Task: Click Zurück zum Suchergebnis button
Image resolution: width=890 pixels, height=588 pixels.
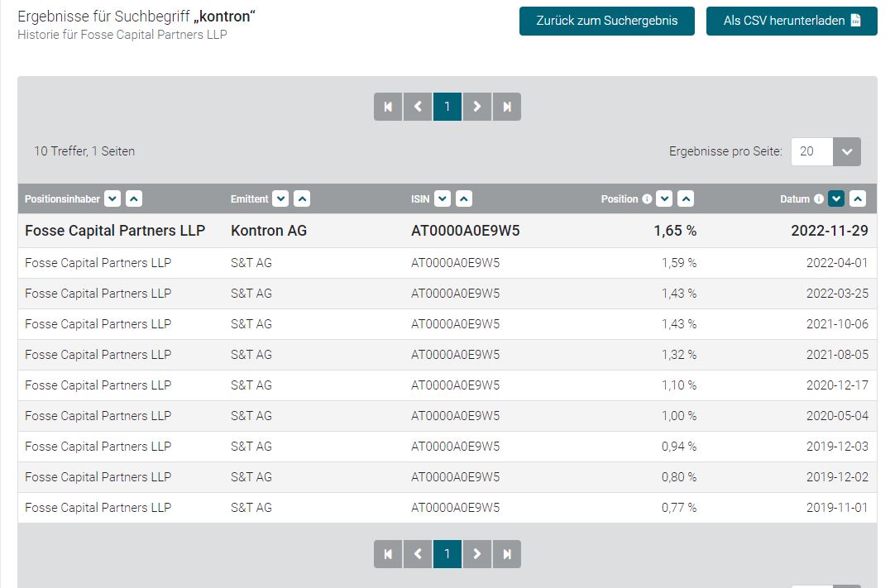Action: (607, 21)
